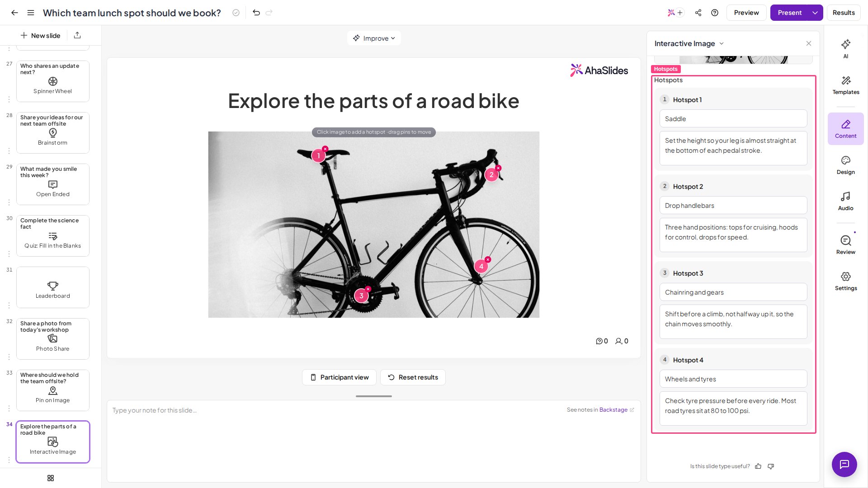Screen dimensions: 868x488
Task: Select the Content tab in sidebar
Action: point(845,129)
